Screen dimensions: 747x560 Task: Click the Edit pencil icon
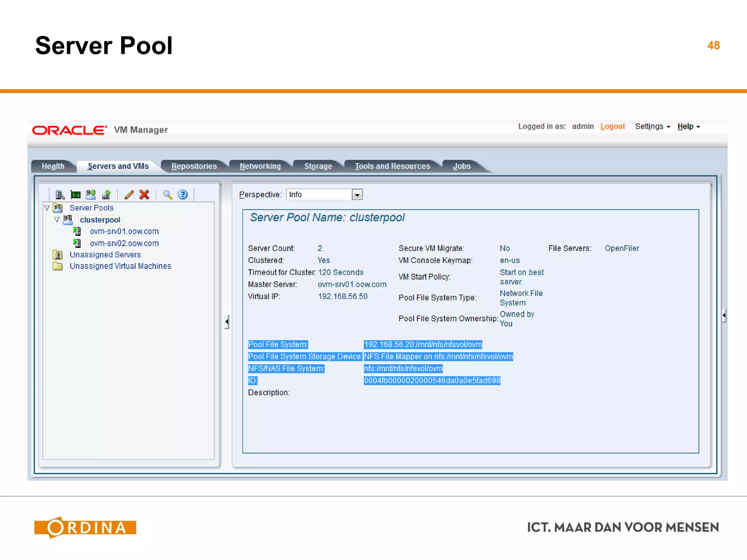129,195
